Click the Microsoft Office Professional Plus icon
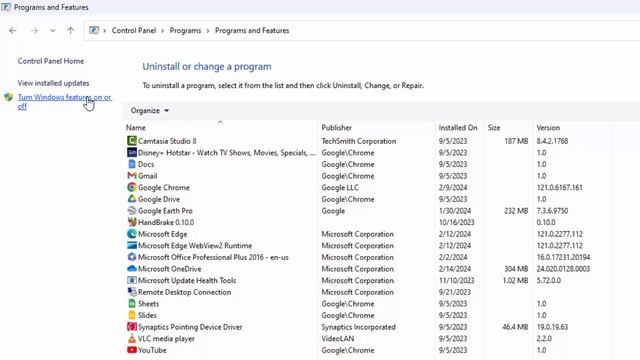 131,257
